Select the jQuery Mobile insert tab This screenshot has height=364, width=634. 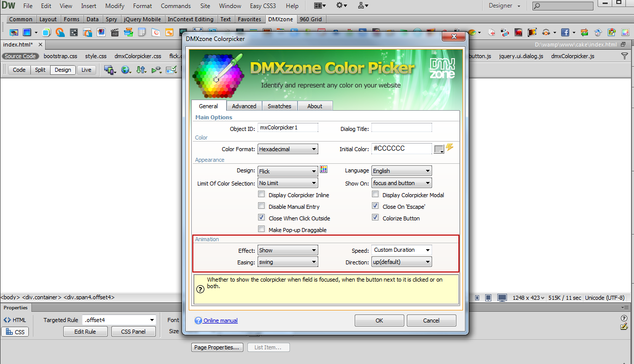click(x=143, y=19)
